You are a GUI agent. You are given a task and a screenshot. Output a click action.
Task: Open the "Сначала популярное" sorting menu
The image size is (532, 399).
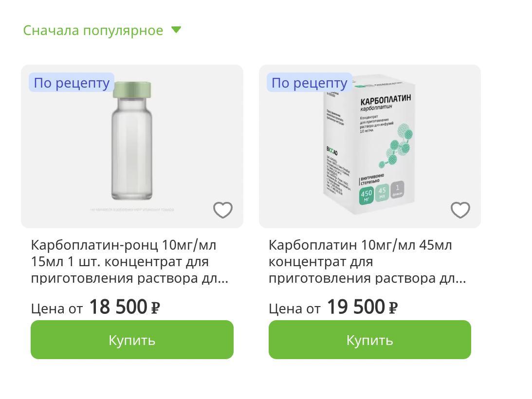click(93, 30)
